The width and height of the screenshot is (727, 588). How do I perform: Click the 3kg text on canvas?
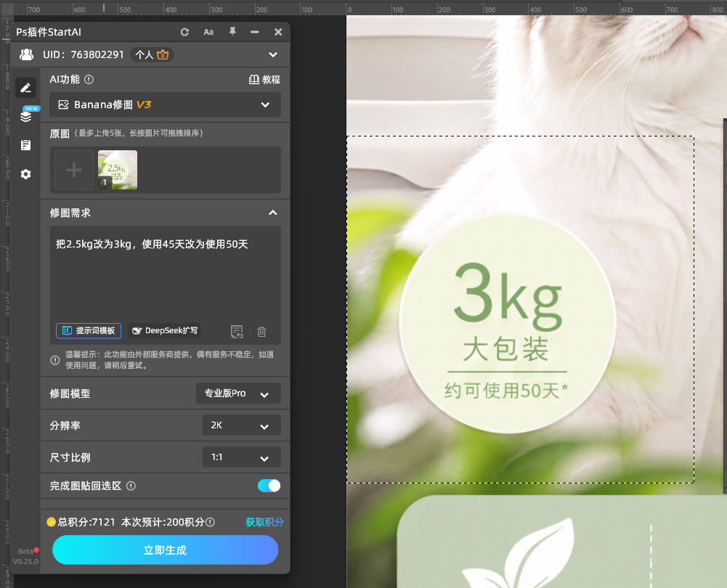click(x=508, y=295)
